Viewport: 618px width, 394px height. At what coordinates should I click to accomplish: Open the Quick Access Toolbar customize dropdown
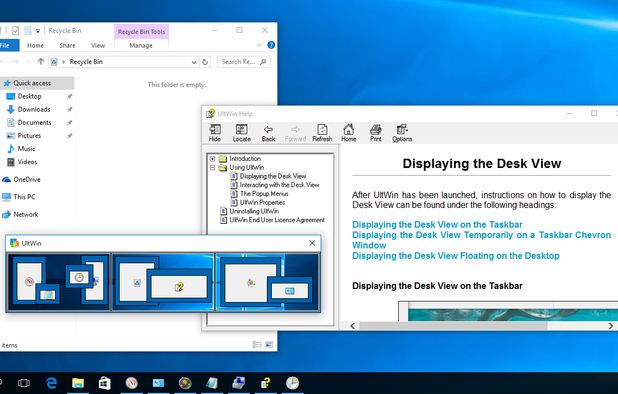pos(38,31)
